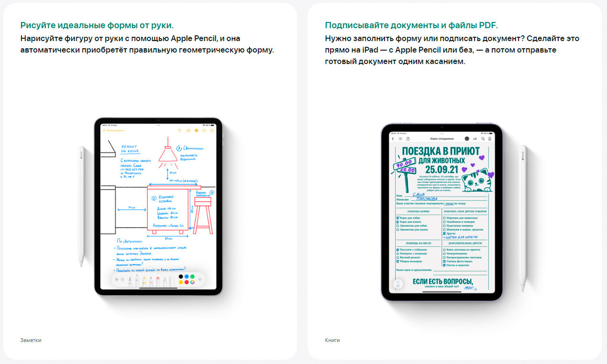Pick the green color swatch in palette
607x364 pixels.
pyautogui.click(x=192, y=276)
